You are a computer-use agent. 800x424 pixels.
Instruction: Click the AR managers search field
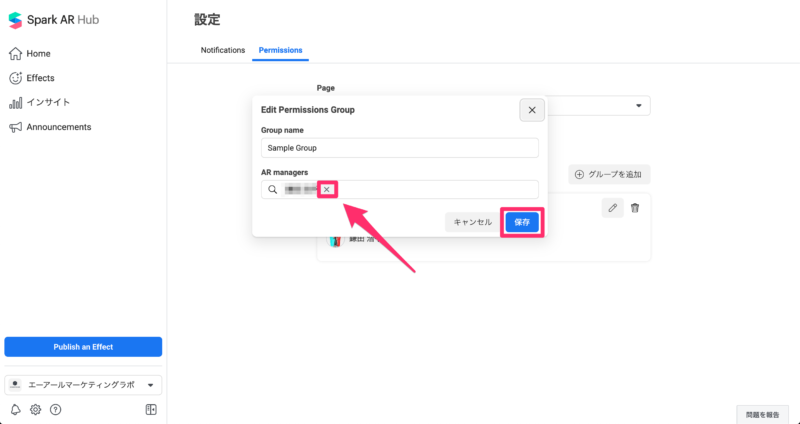coord(400,189)
